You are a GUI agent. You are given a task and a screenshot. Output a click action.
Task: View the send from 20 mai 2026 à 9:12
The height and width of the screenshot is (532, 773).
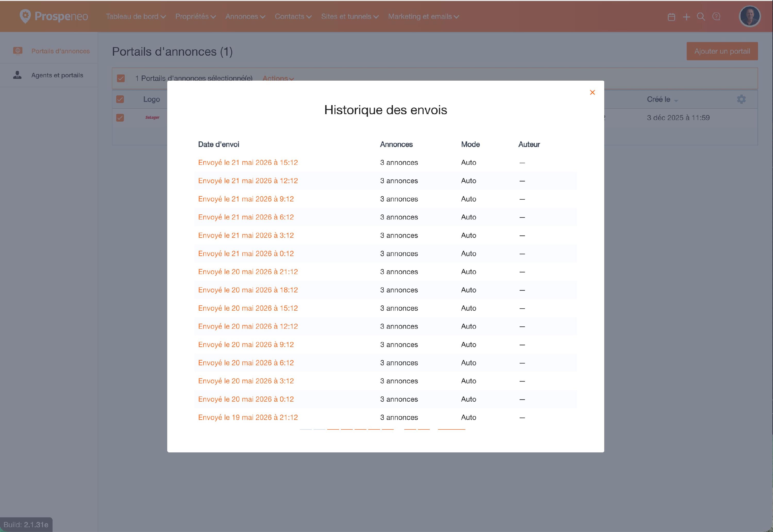click(246, 345)
